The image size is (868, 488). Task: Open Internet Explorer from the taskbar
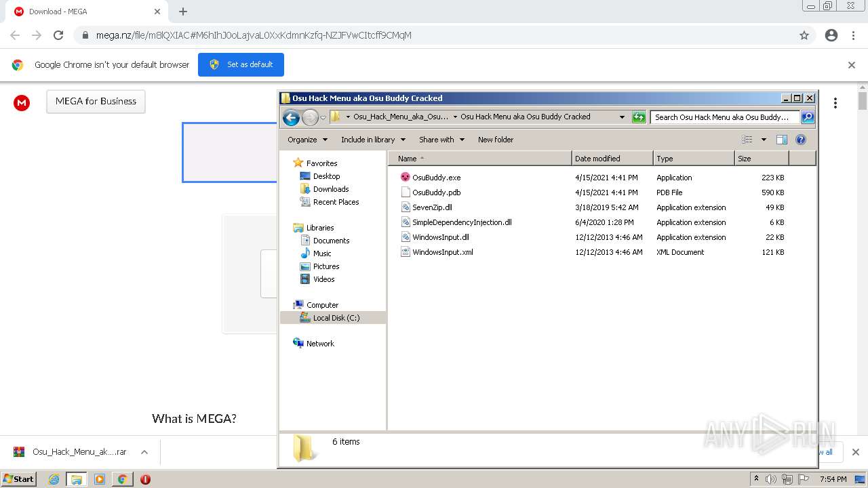click(x=54, y=479)
